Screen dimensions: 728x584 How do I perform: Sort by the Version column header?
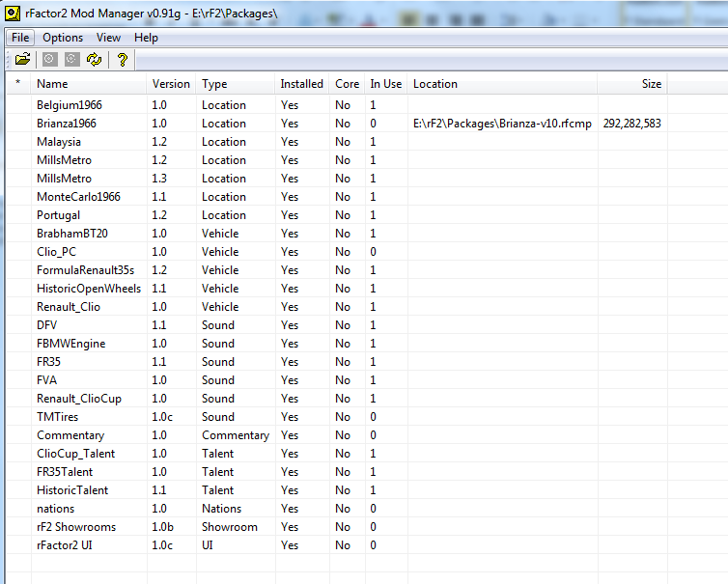pyautogui.click(x=171, y=84)
